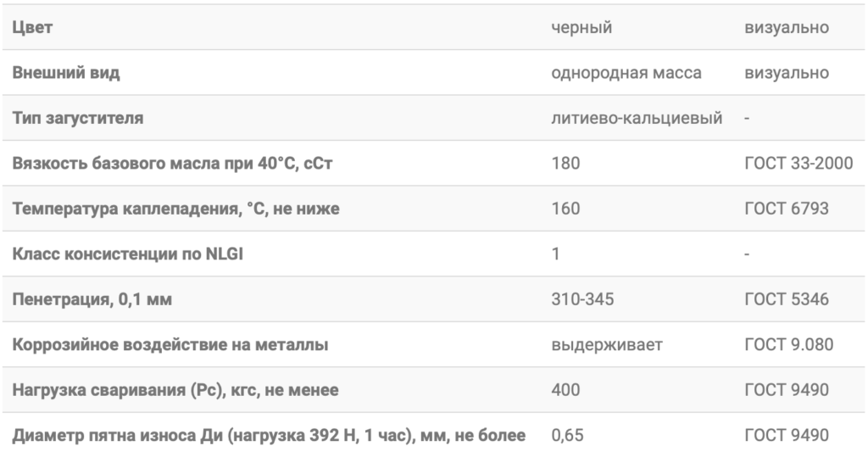Click the 'Цвет' row label
The image size is (868, 457).
click(33, 27)
